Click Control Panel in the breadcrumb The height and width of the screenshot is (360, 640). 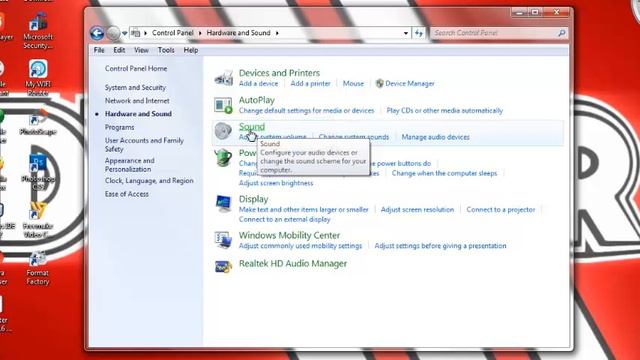point(173,33)
